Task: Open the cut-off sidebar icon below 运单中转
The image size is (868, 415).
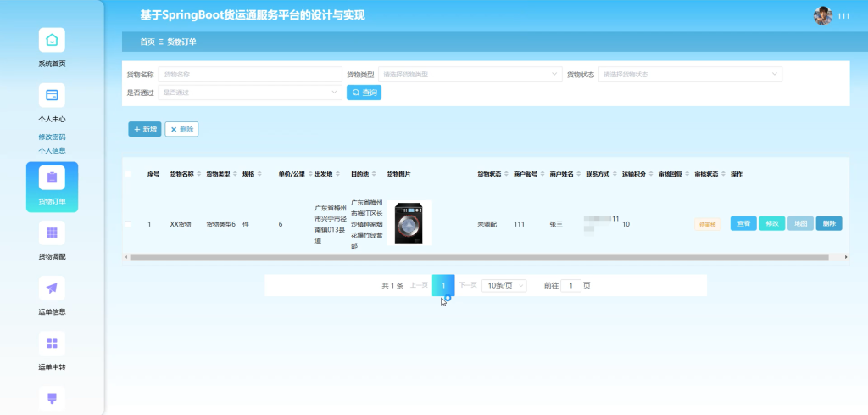Action: 52,398
